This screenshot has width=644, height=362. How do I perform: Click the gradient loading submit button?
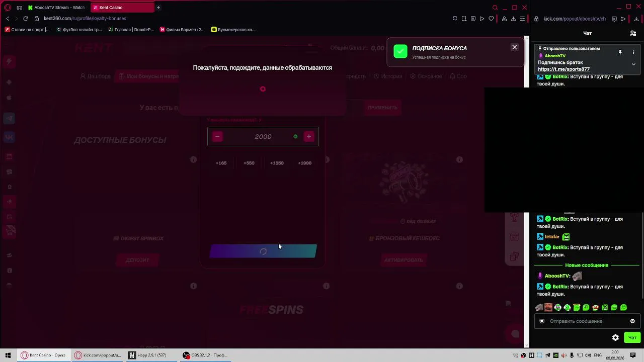(263, 251)
